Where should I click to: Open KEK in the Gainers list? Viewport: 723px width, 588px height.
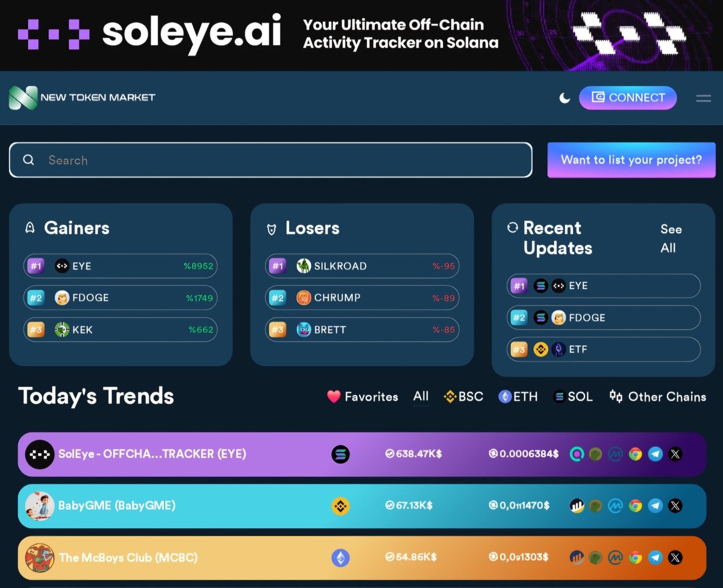[120, 330]
